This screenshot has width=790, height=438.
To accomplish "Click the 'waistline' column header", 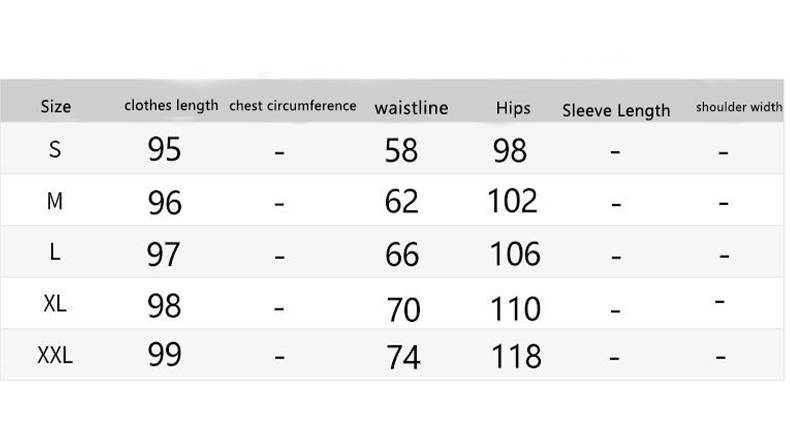I will point(411,108).
